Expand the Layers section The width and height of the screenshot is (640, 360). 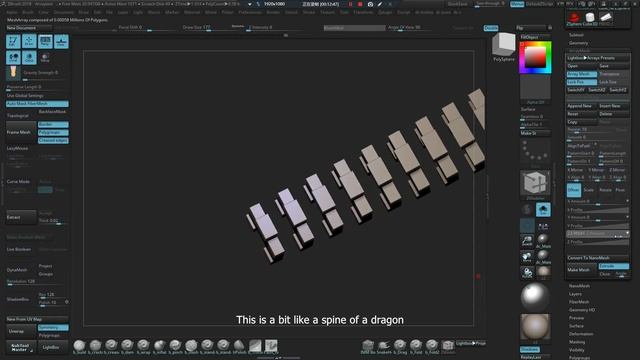tap(575, 294)
